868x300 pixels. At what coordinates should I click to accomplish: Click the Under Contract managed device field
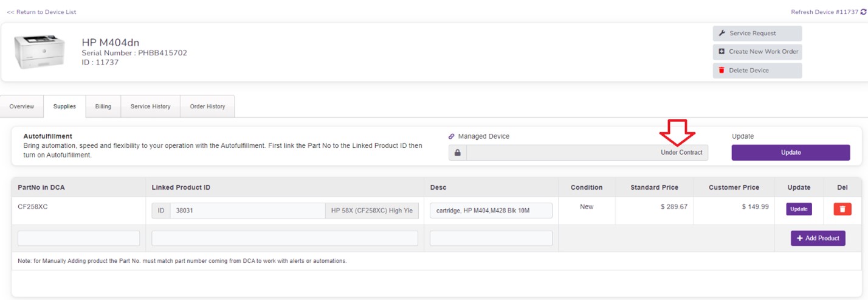[587, 153]
